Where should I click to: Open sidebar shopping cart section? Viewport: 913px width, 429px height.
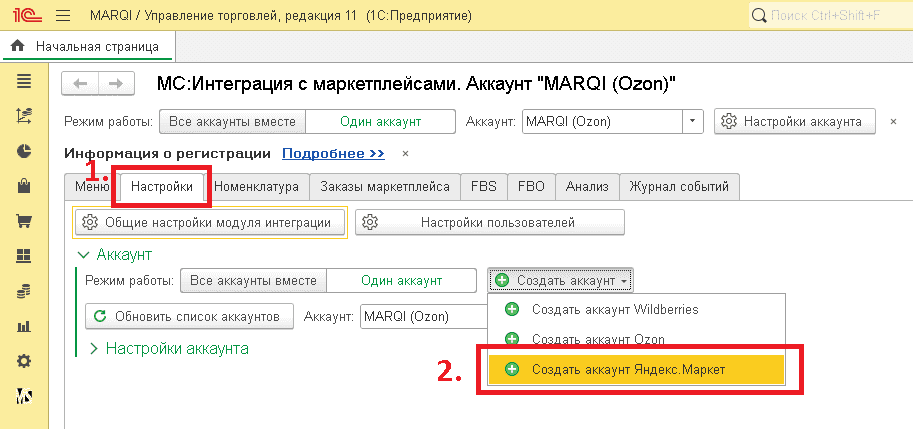click(x=24, y=221)
